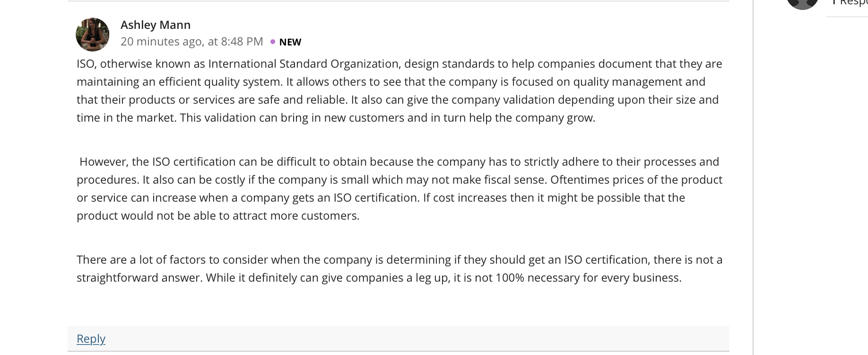
Task: Click the Ashley Mann author name
Action: click(156, 25)
